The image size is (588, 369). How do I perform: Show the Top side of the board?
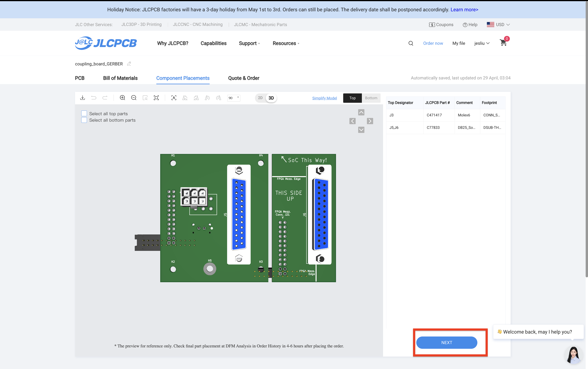click(352, 98)
